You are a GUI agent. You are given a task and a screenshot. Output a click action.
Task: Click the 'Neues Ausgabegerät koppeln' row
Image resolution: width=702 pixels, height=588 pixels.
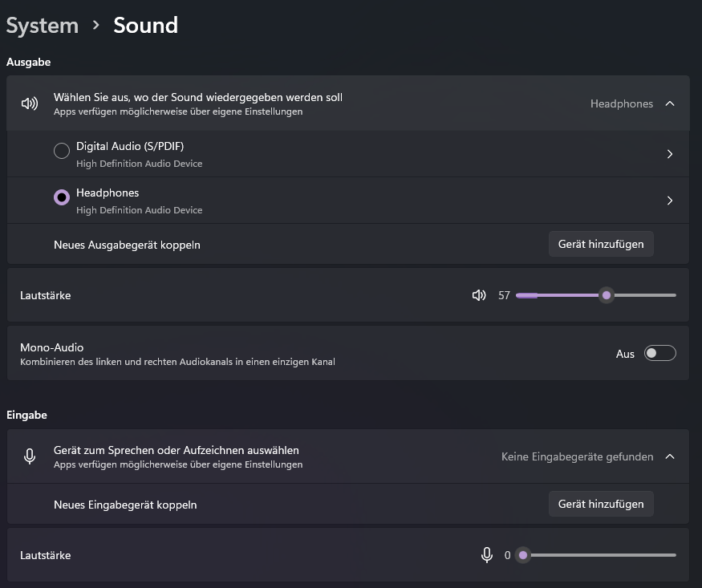127,245
